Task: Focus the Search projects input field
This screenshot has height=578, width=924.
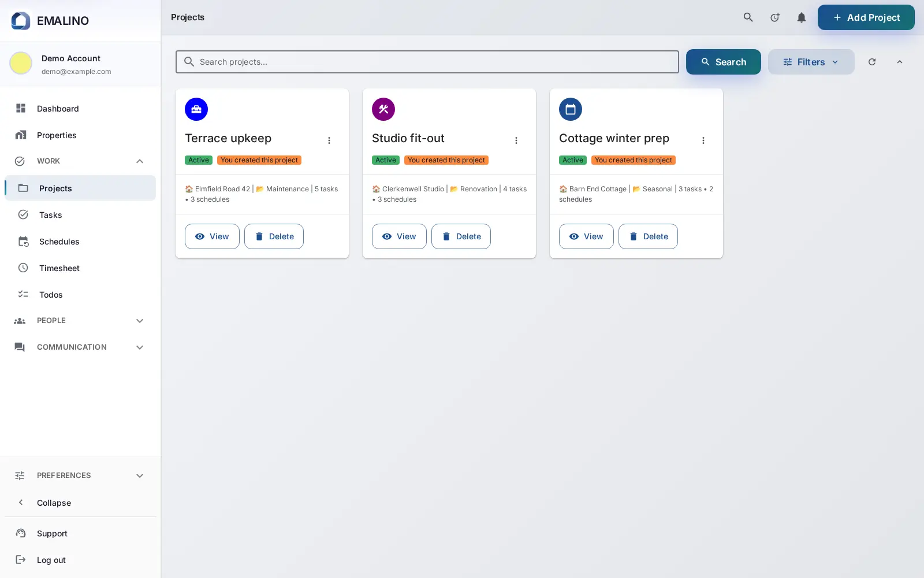Action: [427, 62]
